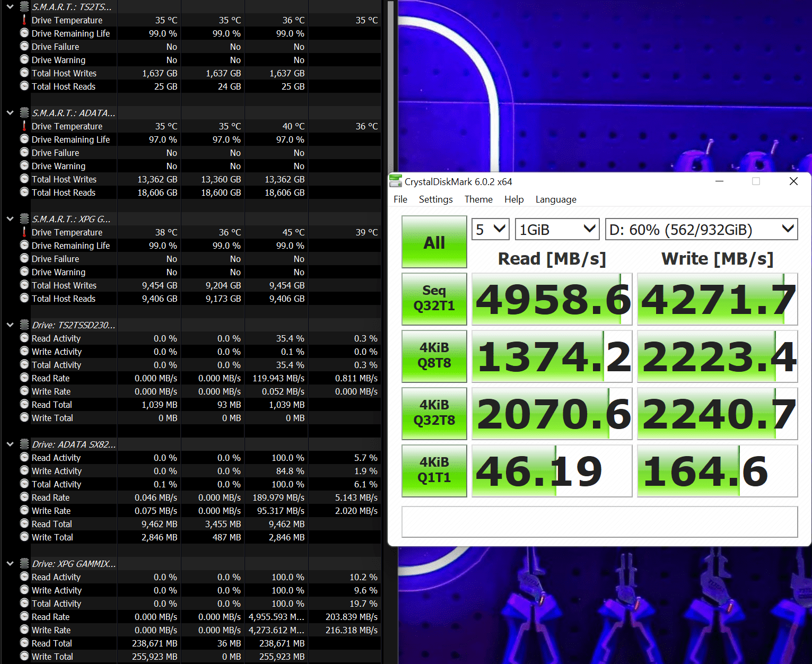The width and height of the screenshot is (812, 664).
Task: Click CrystalDiskMark app icon in title bar
Action: point(395,181)
